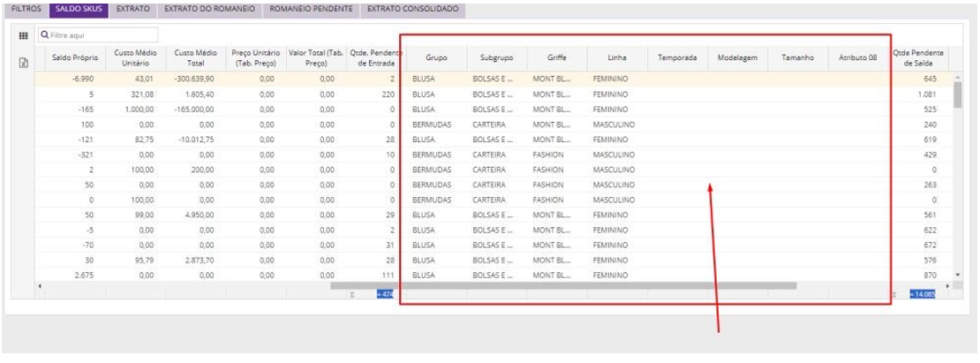Sort by the Saldo Próprio column header
980x363 pixels.
tap(75, 57)
